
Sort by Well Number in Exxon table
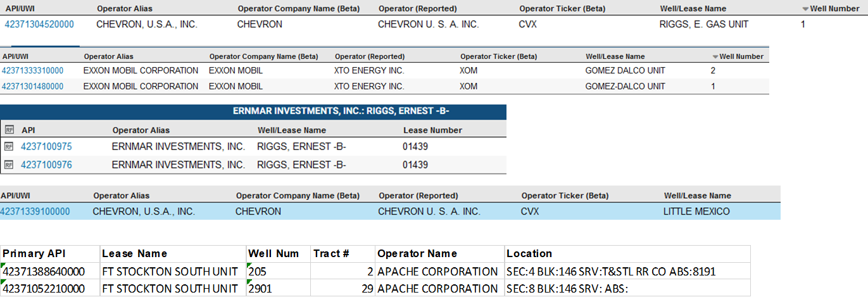[x=738, y=56]
